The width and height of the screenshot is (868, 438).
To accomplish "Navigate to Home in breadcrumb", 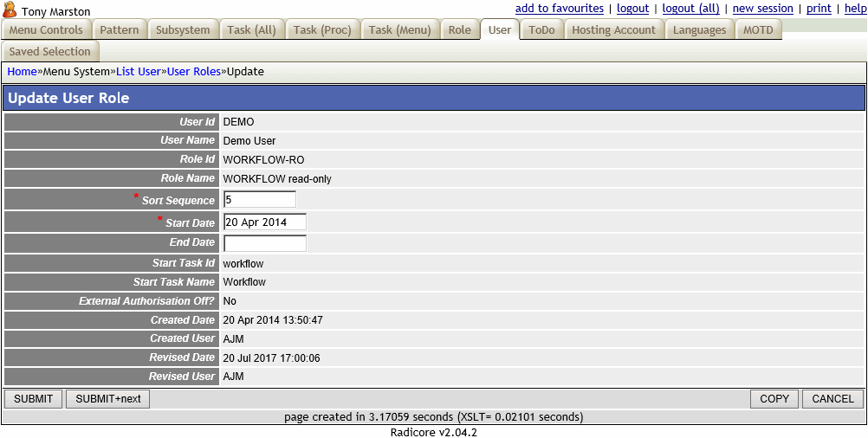I will click(x=22, y=72).
